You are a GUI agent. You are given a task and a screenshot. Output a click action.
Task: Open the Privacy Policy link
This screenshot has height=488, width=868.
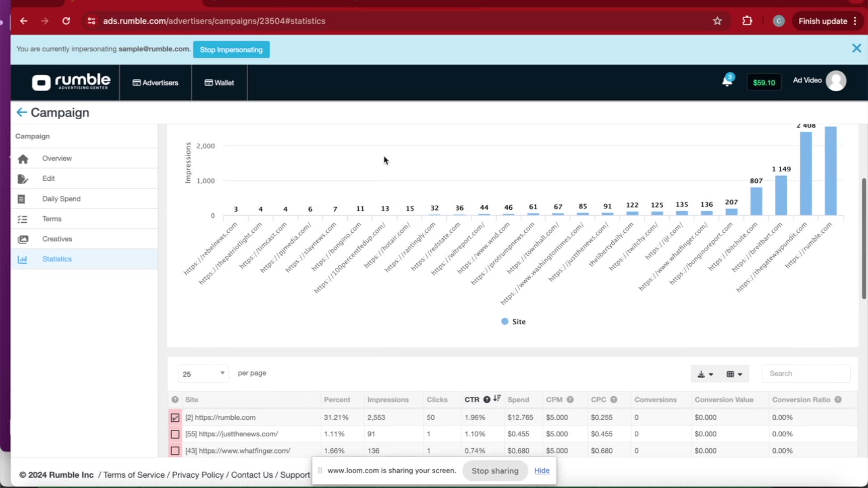[198, 475]
